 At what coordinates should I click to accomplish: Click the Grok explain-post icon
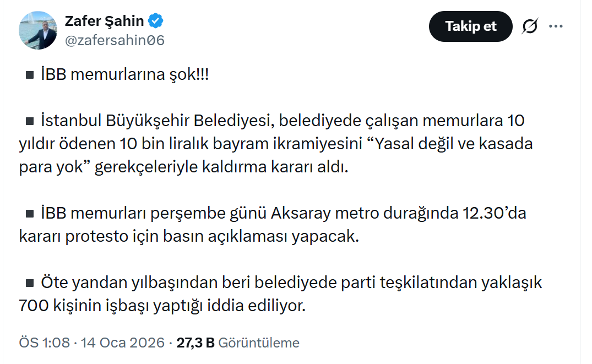click(x=530, y=26)
